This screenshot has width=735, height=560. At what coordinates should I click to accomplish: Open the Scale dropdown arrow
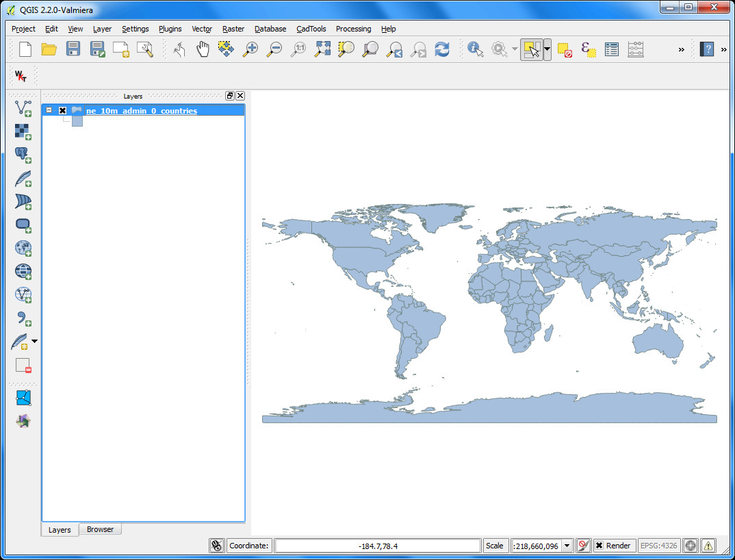567,546
